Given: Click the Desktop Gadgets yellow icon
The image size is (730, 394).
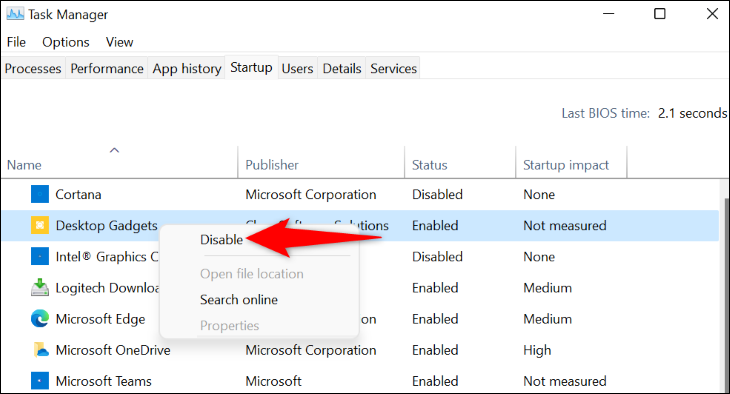Looking at the screenshot, I should click(40, 225).
